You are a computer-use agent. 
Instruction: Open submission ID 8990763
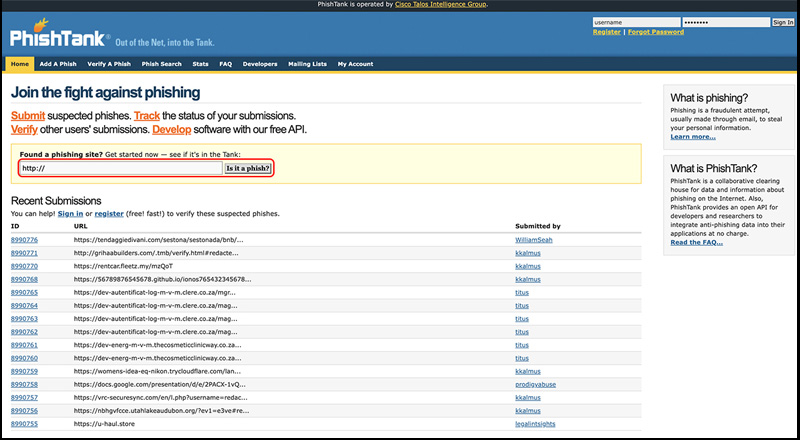click(x=24, y=319)
